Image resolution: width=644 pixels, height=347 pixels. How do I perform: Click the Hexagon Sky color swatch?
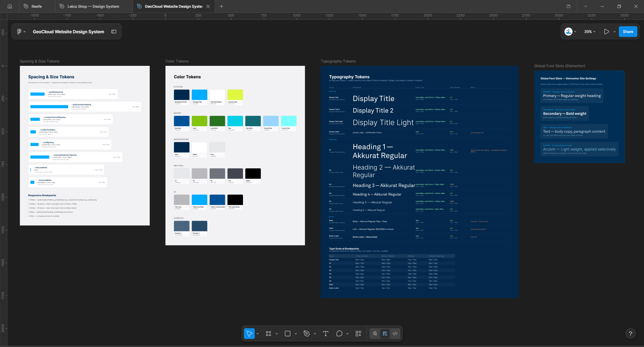199,95
